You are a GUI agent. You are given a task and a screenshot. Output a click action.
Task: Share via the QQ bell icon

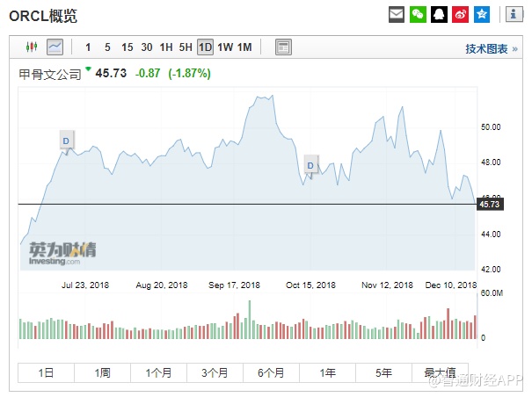pyautogui.click(x=440, y=15)
